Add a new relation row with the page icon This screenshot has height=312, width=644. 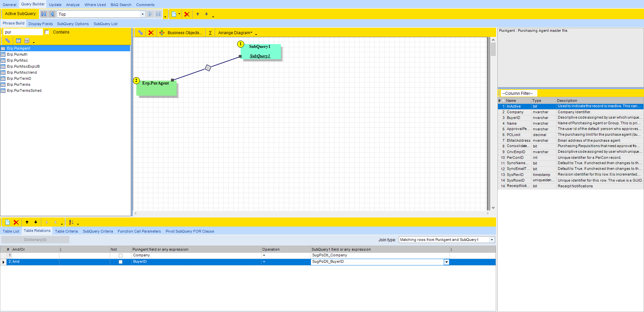(7, 222)
